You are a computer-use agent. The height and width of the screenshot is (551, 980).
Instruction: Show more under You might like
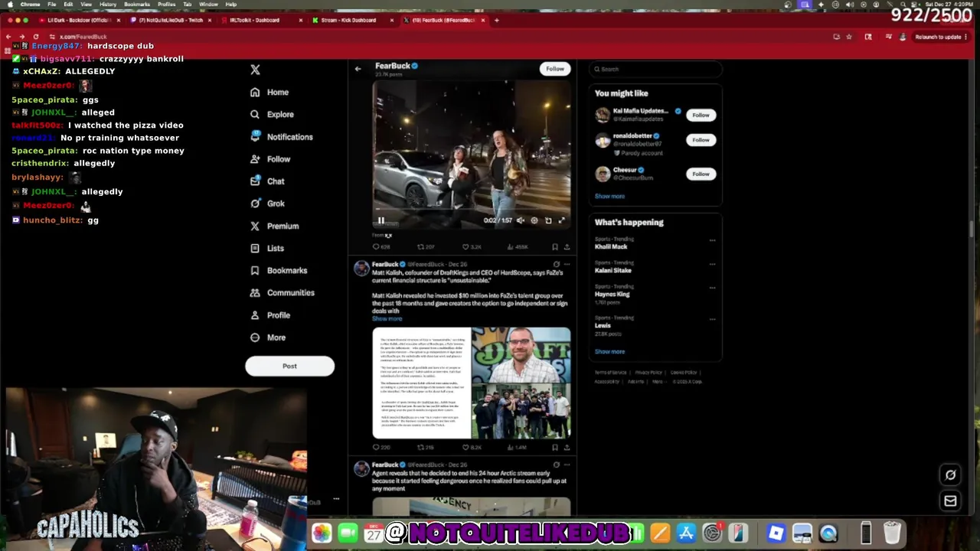pyautogui.click(x=609, y=196)
